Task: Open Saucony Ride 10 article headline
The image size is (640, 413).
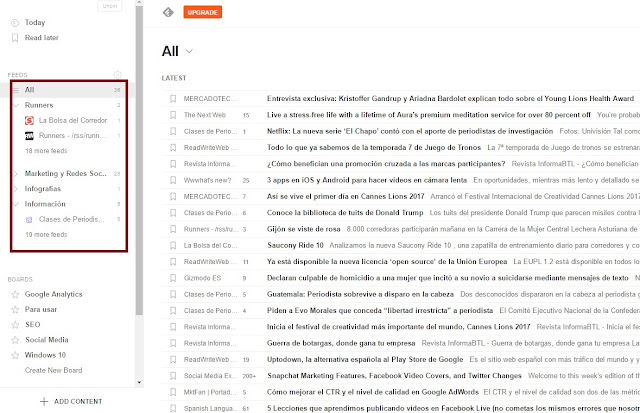Action: pyautogui.click(x=295, y=245)
